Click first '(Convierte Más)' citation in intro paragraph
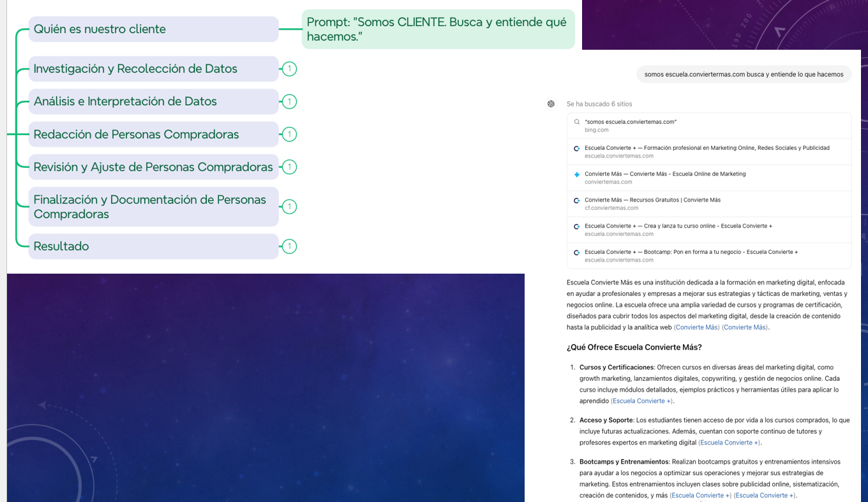Screen dimensions: 868x502 pyautogui.click(x=696, y=327)
